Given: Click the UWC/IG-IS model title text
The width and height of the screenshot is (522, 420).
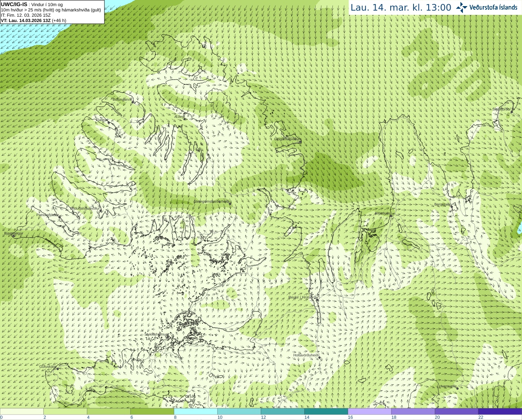Looking at the screenshot, I should (14, 4).
